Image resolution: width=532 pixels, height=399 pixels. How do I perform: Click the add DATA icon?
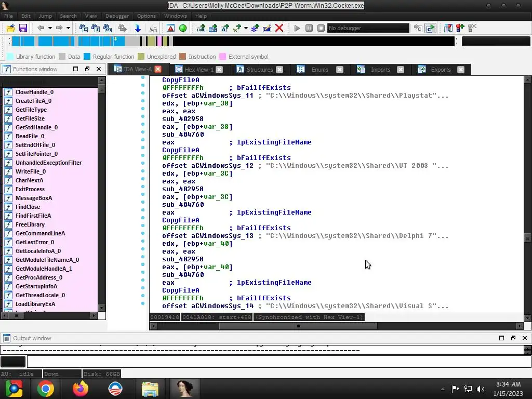tap(212, 28)
